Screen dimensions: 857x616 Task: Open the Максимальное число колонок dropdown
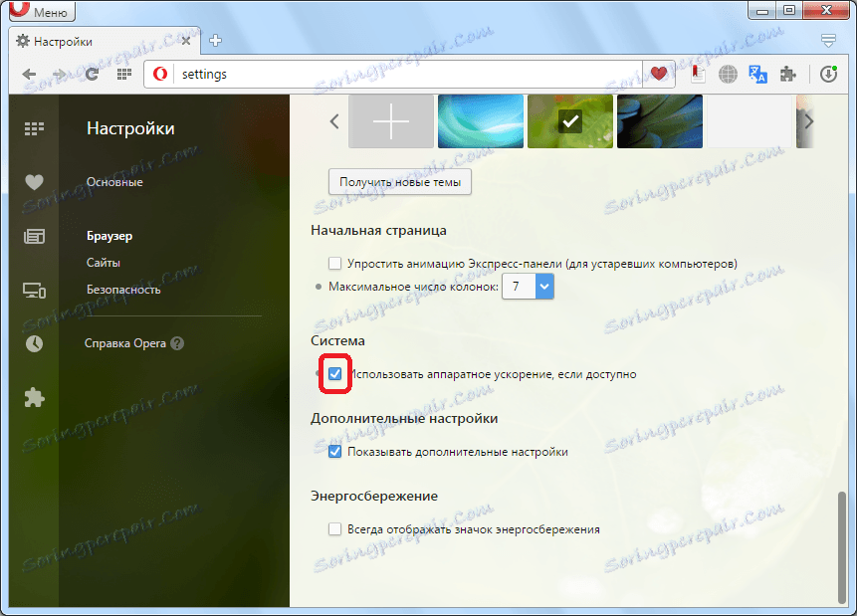[x=528, y=287]
